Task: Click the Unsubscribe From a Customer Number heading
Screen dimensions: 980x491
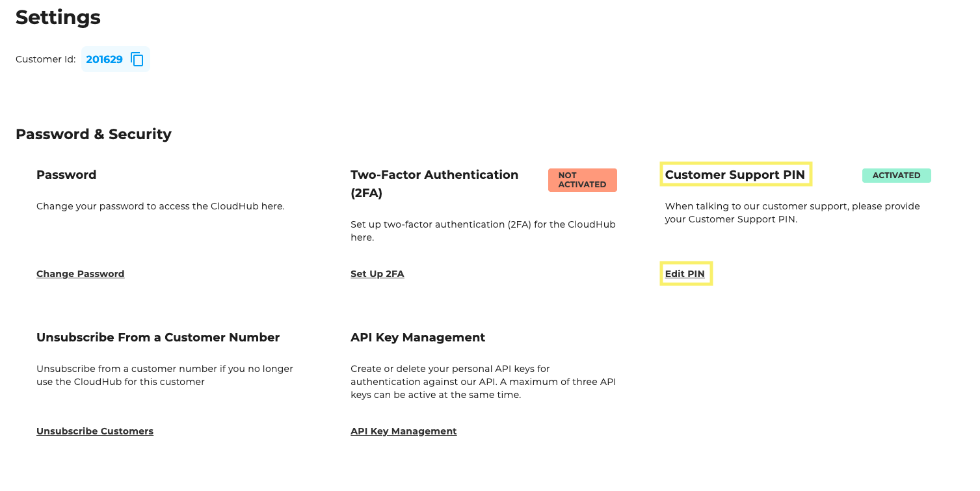Action: [x=158, y=337]
